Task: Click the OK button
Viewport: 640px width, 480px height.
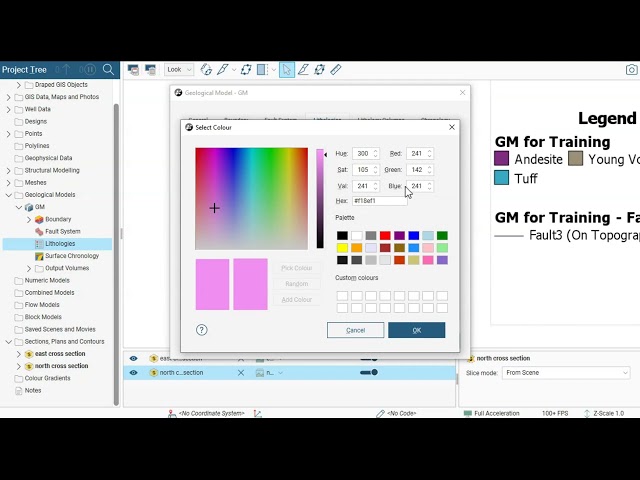Action: [x=416, y=330]
